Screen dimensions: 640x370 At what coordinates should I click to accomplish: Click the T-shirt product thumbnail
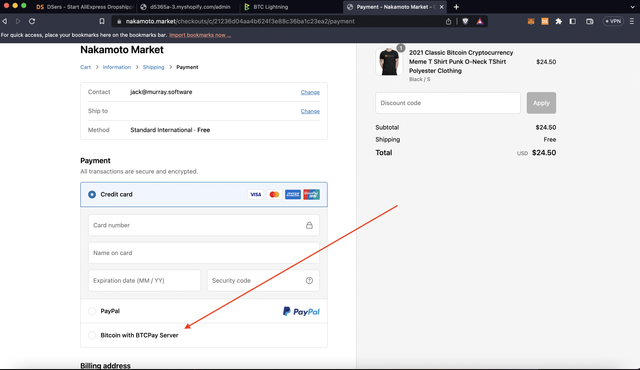point(389,62)
